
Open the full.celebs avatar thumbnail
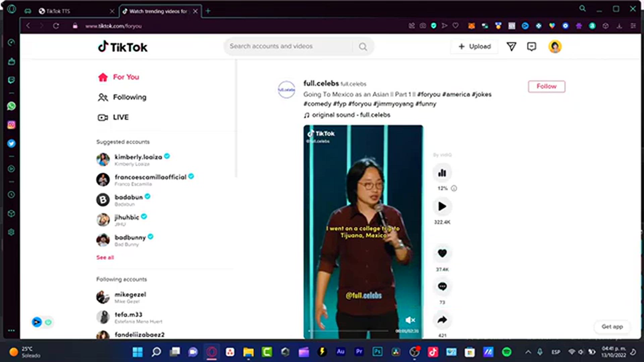tap(286, 89)
